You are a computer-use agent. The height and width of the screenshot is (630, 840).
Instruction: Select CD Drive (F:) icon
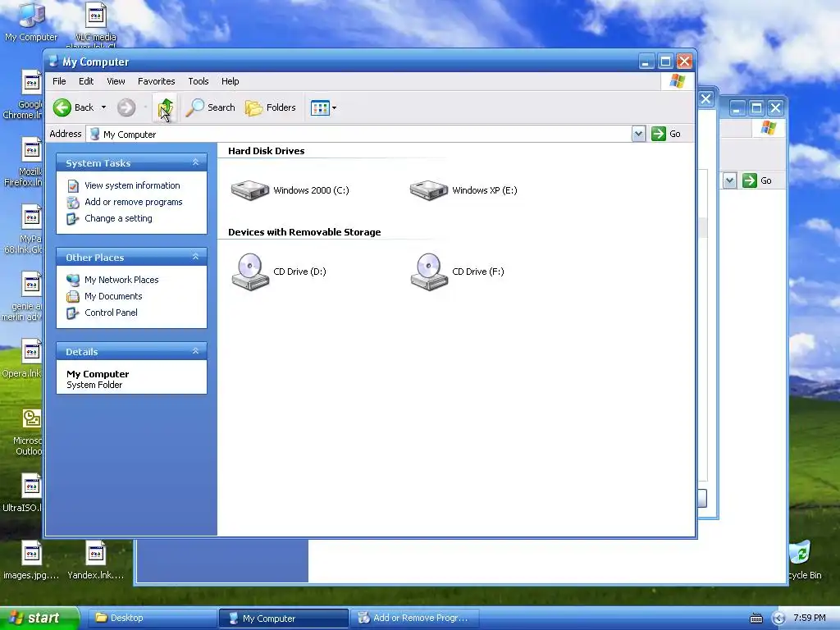coord(428,272)
